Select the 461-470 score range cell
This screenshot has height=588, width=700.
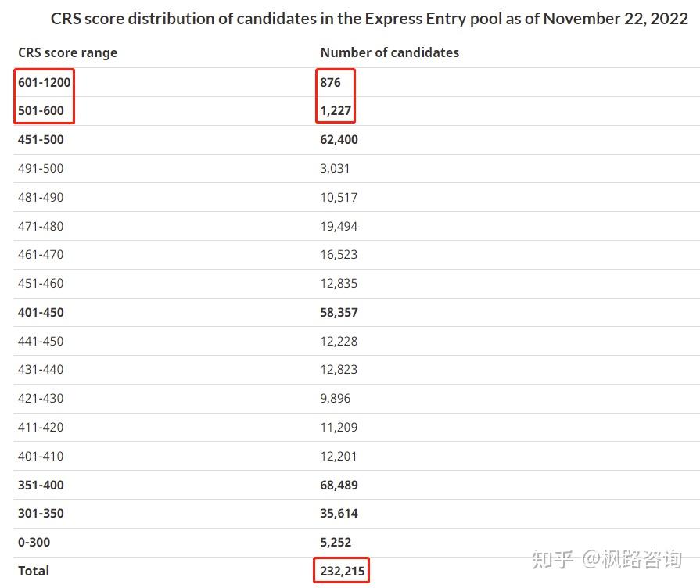click(41, 255)
